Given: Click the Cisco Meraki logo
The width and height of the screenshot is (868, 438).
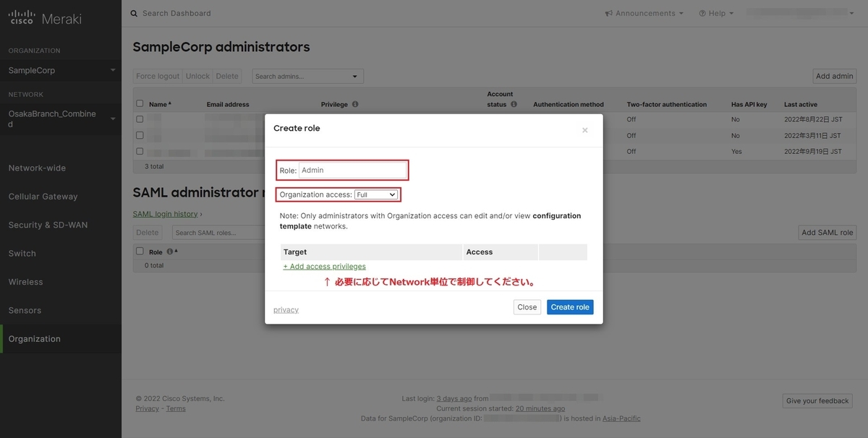Looking at the screenshot, I should click(46, 18).
